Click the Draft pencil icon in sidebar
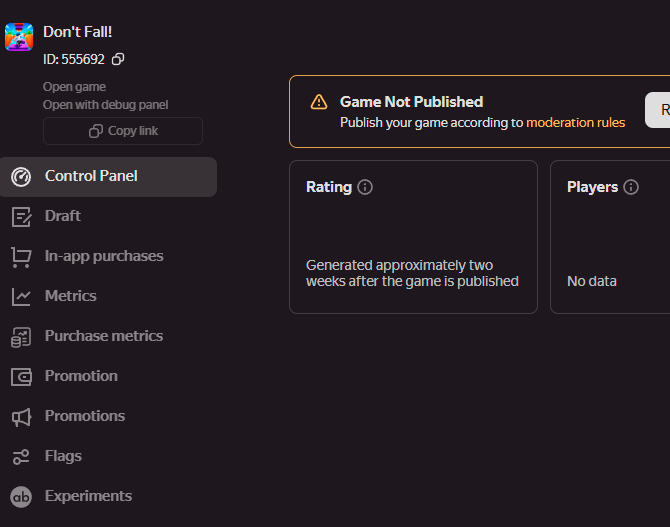Image resolution: width=670 pixels, height=527 pixels. coord(21,217)
